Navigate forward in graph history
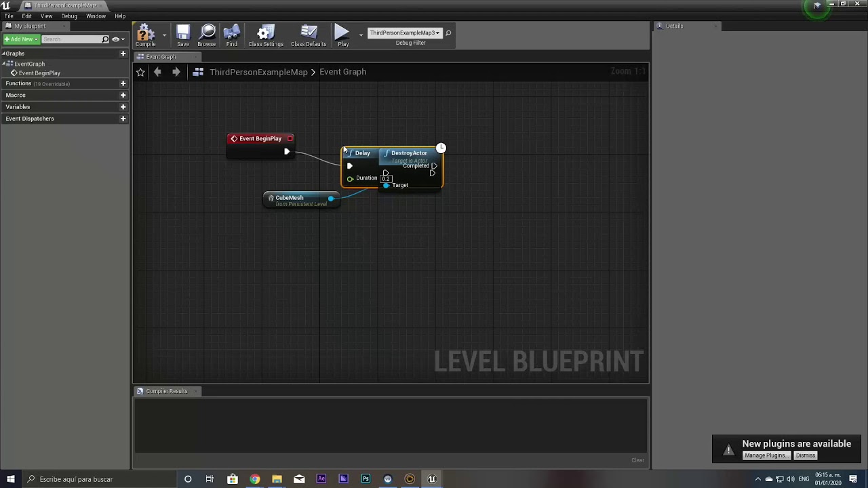868x488 pixels. pos(176,72)
